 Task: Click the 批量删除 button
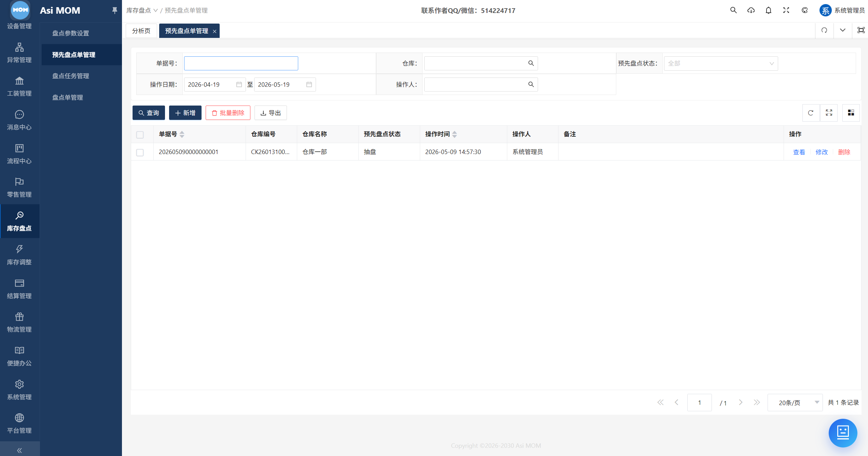228,113
